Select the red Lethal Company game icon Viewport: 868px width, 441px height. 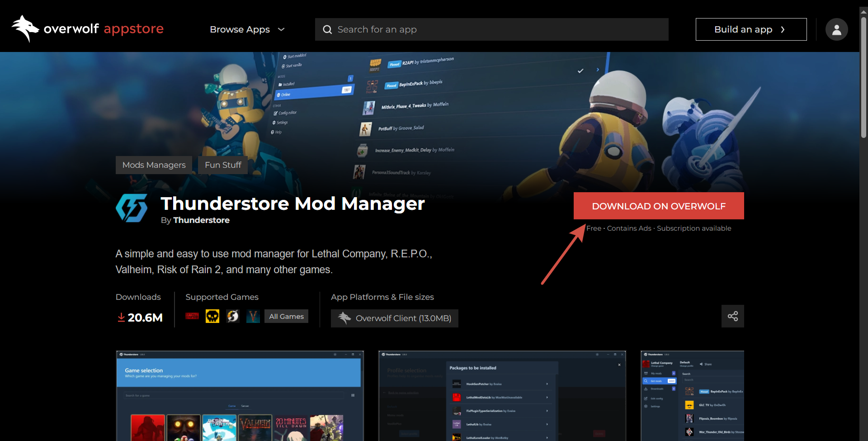pos(192,316)
